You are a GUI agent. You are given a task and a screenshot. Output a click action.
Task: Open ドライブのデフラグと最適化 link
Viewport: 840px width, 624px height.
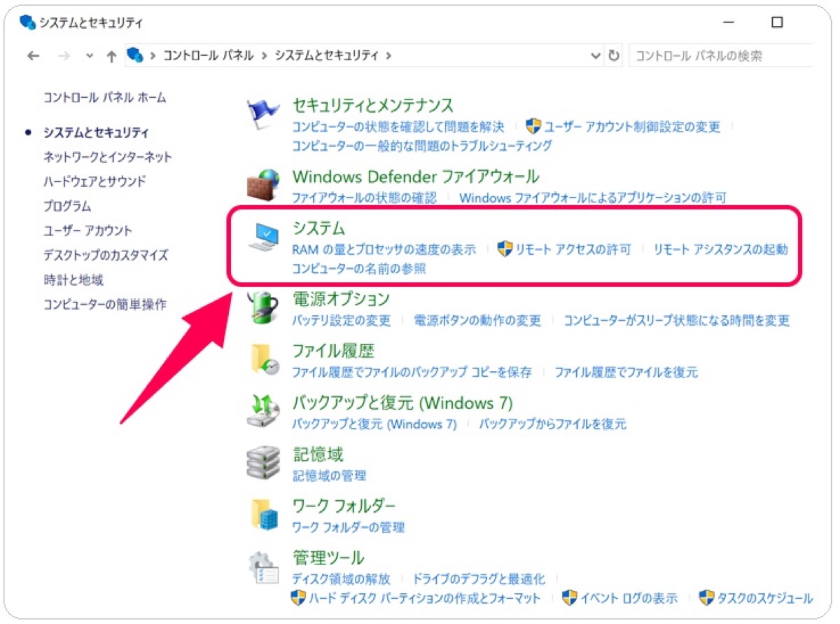pyautogui.click(x=479, y=579)
